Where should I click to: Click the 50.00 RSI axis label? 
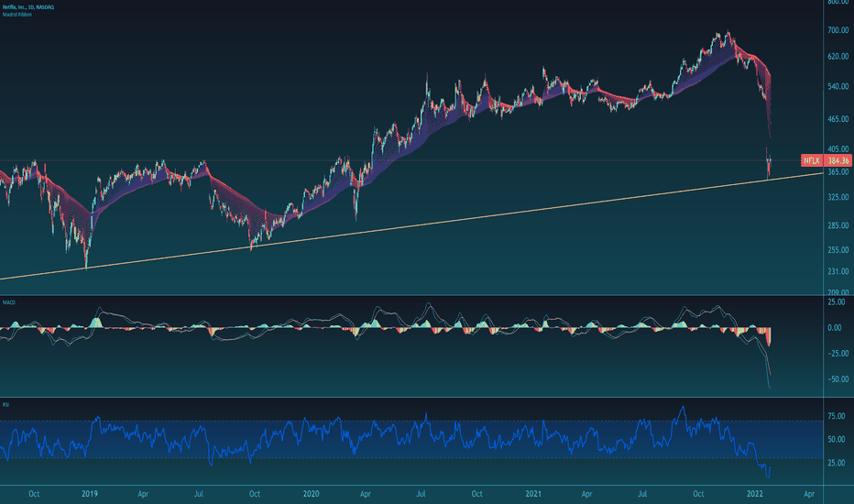[x=837, y=440]
